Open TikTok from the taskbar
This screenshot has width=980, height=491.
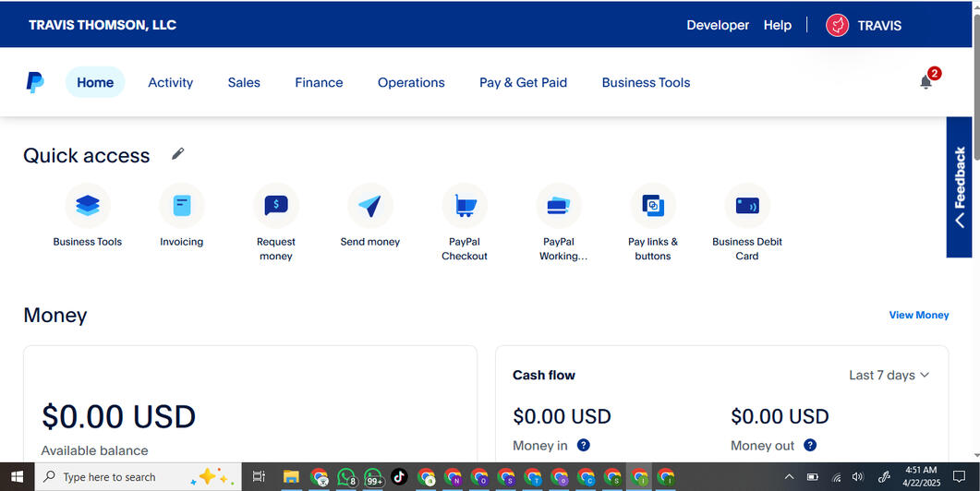point(399,477)
